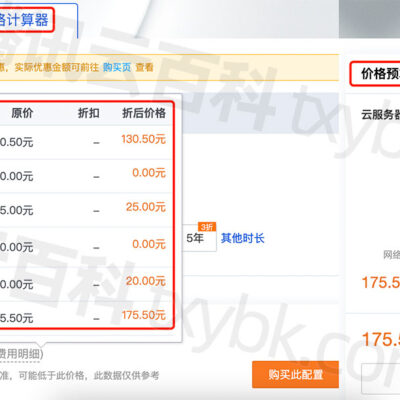Select the 175.50元 total in table
This screenshot has height=400, width=400.
tap(144, 315)
